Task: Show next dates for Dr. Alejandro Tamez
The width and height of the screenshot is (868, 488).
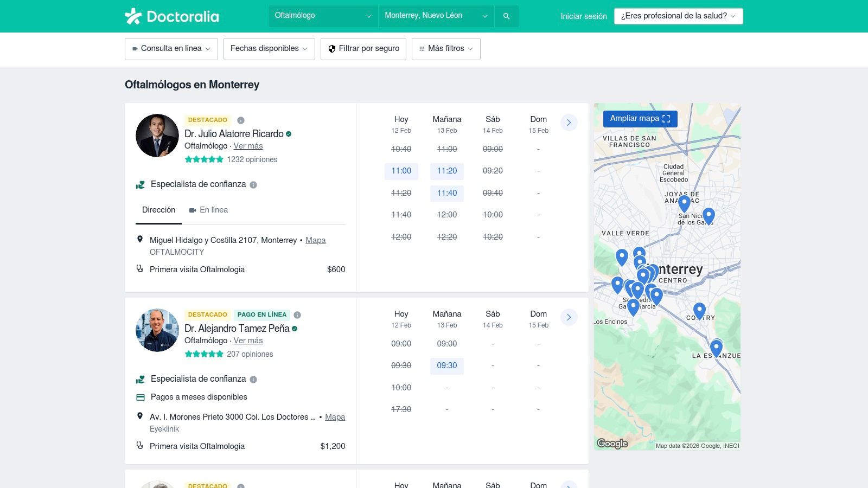Action: 569,317
